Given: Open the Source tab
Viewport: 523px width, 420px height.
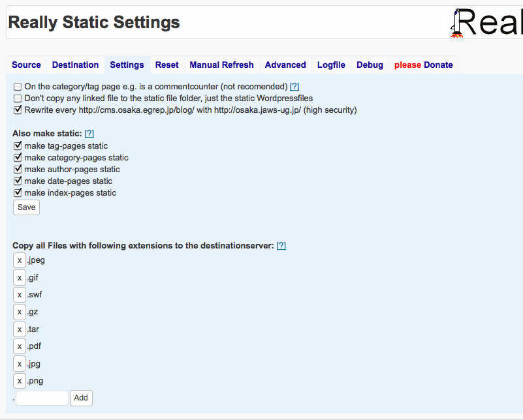Looking at the screenshot, I should click(26, 65).
